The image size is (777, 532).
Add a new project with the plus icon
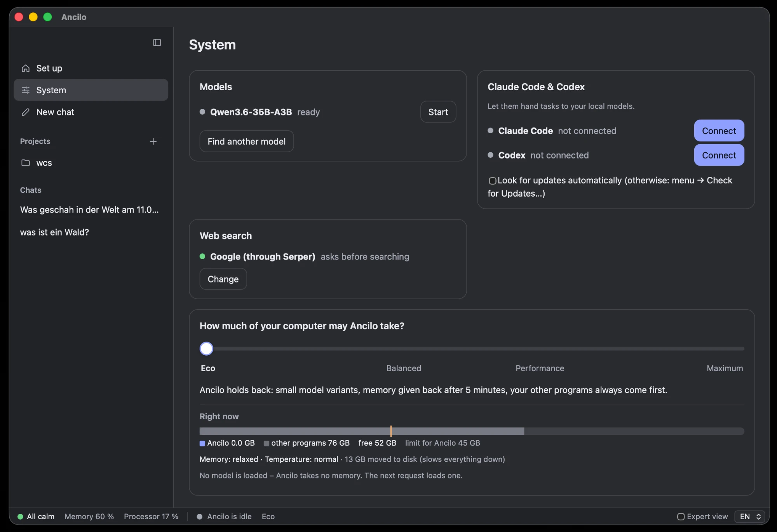pos(153,141)
